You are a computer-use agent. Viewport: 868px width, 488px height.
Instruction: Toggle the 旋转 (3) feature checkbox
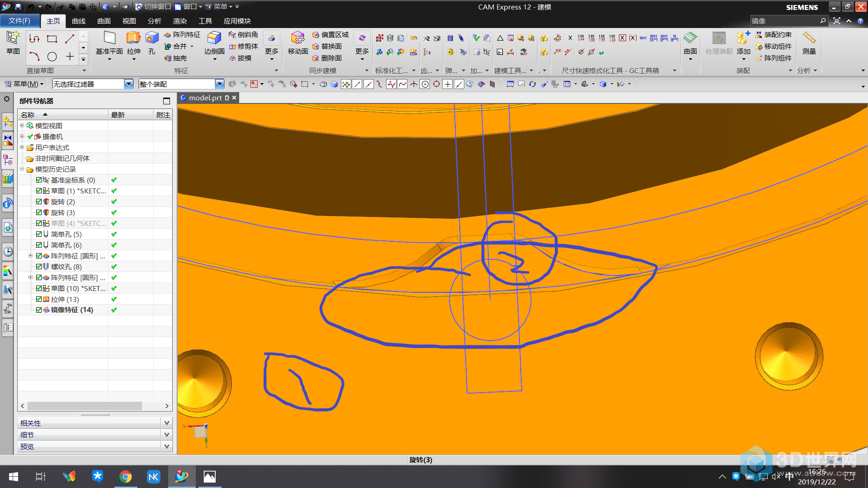tap(39, 212)
